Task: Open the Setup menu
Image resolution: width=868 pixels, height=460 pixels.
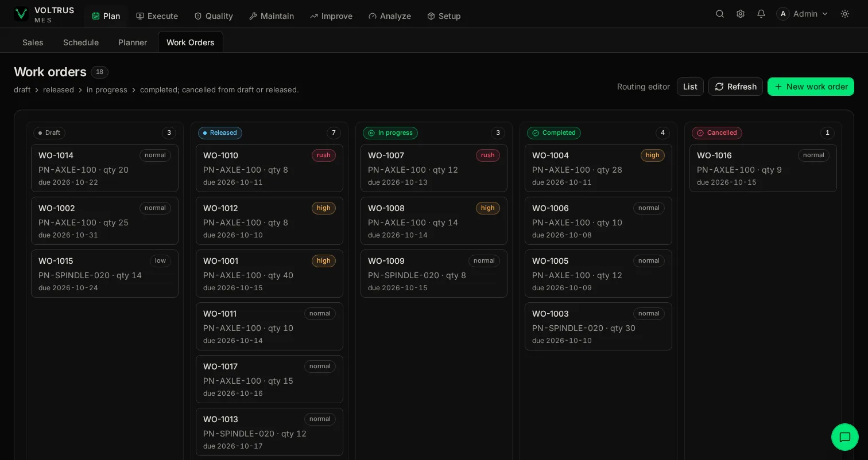Action: click(444, 16)
